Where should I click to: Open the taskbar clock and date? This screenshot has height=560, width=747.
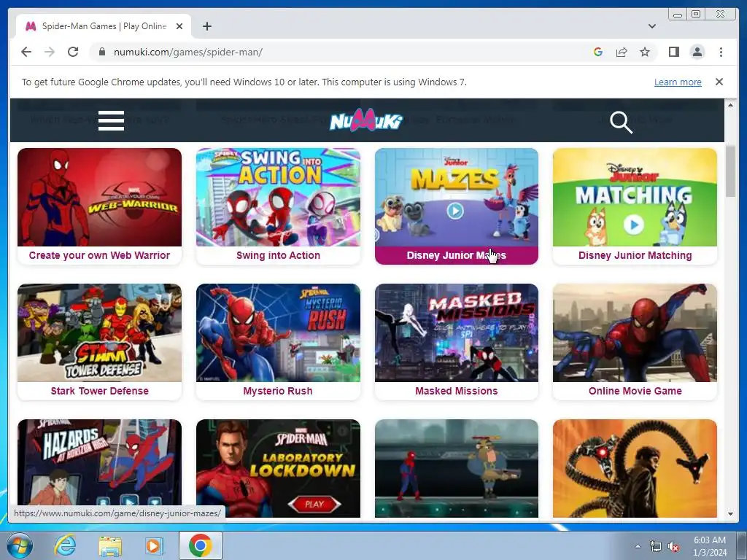click(709, 546)
